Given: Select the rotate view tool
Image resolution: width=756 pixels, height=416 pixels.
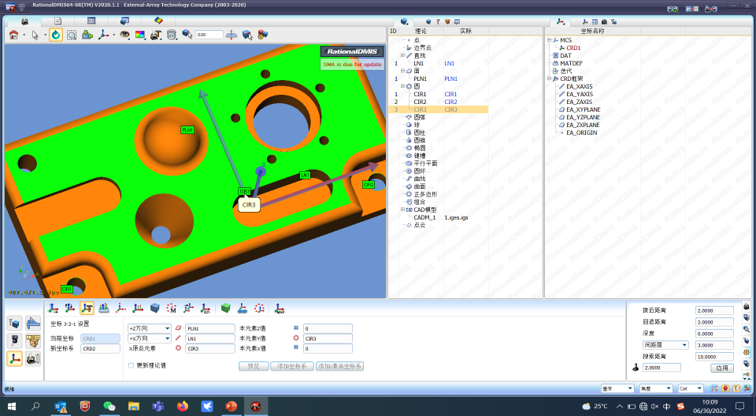Looking at the screenshot, I should [x=56, y=35].
